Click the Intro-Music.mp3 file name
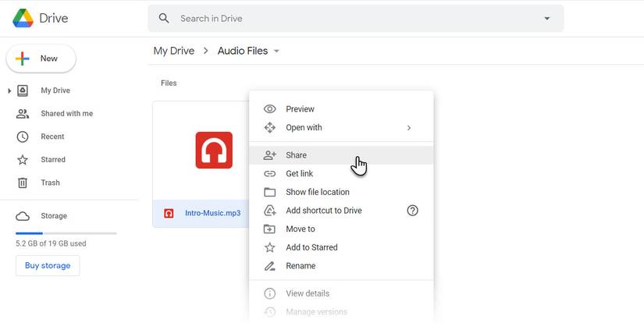The image size is (644, 323). [213, 213]
